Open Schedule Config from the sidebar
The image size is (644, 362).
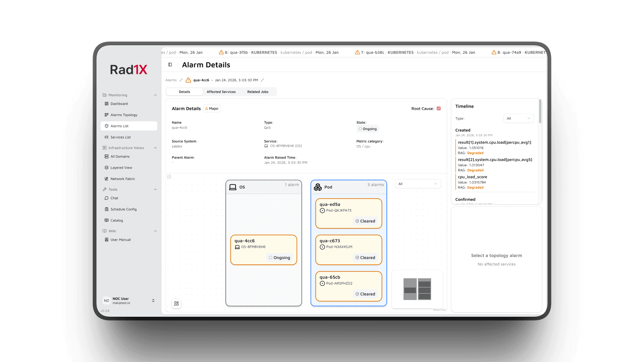click(123, 209)
